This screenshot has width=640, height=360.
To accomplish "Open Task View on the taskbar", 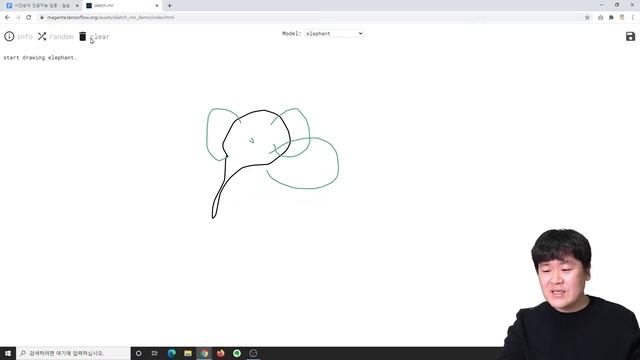I will (155, 353).
